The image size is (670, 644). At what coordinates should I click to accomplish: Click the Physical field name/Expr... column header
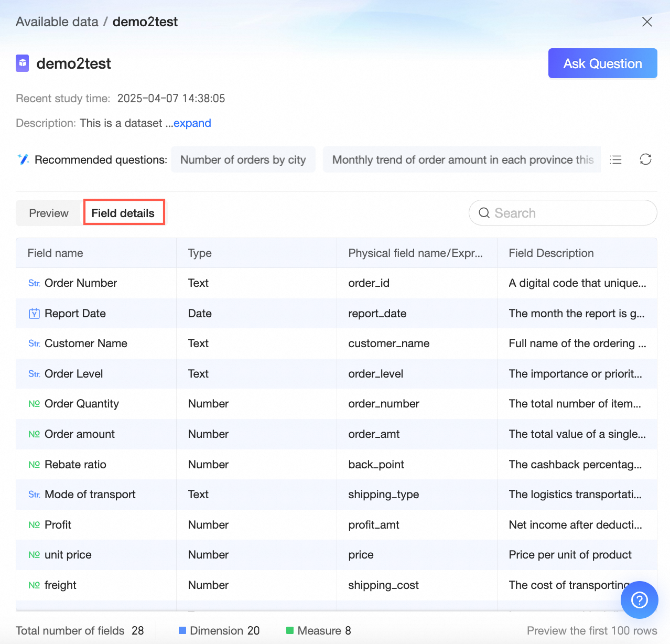point(416,253)
